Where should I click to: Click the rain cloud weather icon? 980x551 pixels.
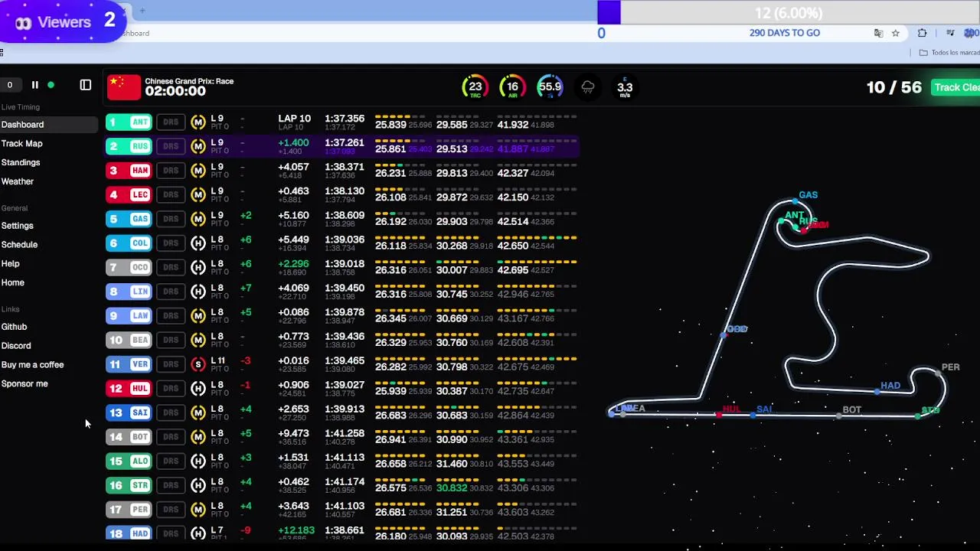587,87
